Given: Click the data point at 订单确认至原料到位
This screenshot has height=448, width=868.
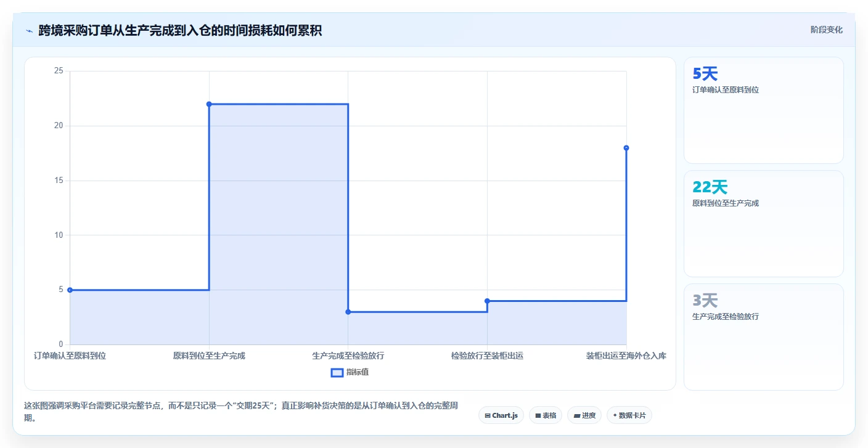Looking at the screenshot, I should (70, 290).
